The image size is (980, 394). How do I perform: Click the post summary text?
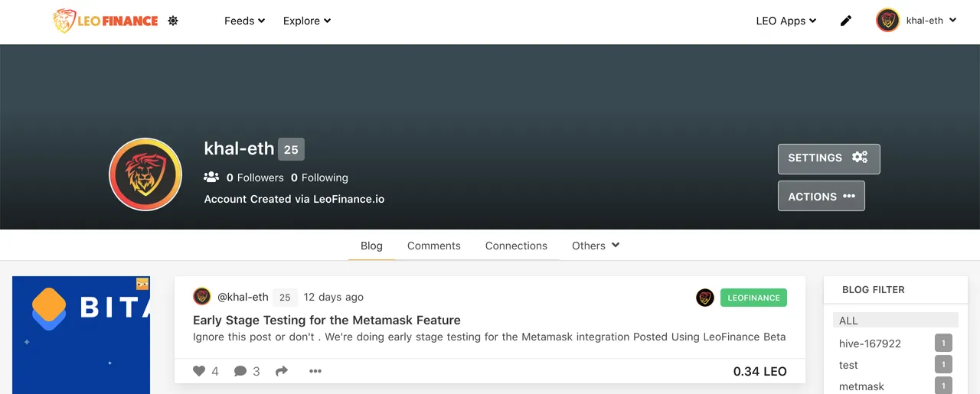point(489,337)
